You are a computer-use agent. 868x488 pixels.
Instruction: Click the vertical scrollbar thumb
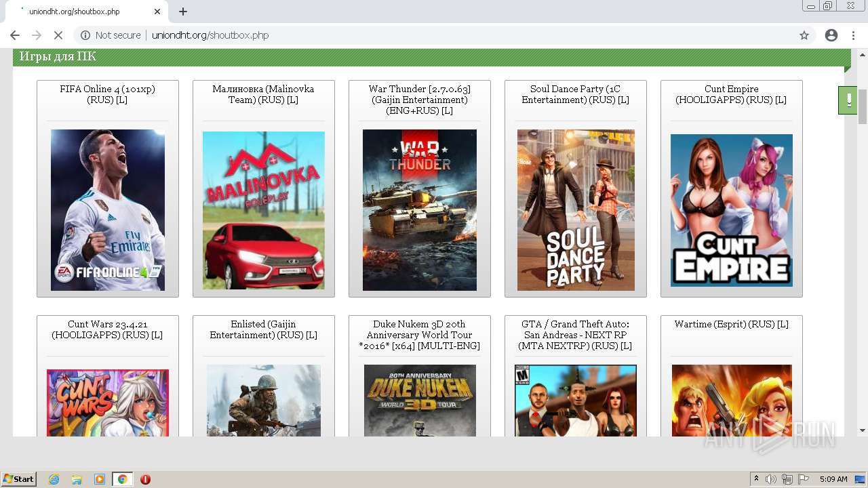pos(863,106)
